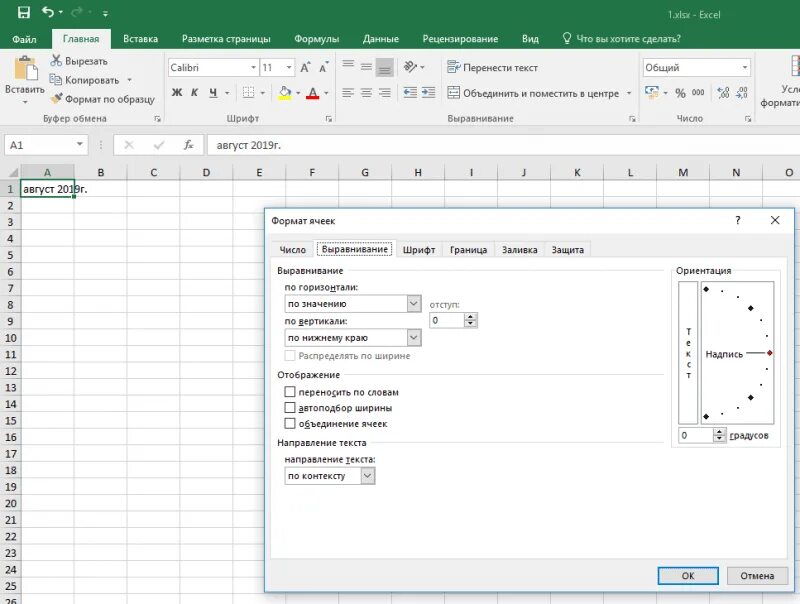Image resolution: width=800 pixels, height=604 pixels.
Task: Copy selection using the Копировать icon
Action: click(x=56, y=80)
